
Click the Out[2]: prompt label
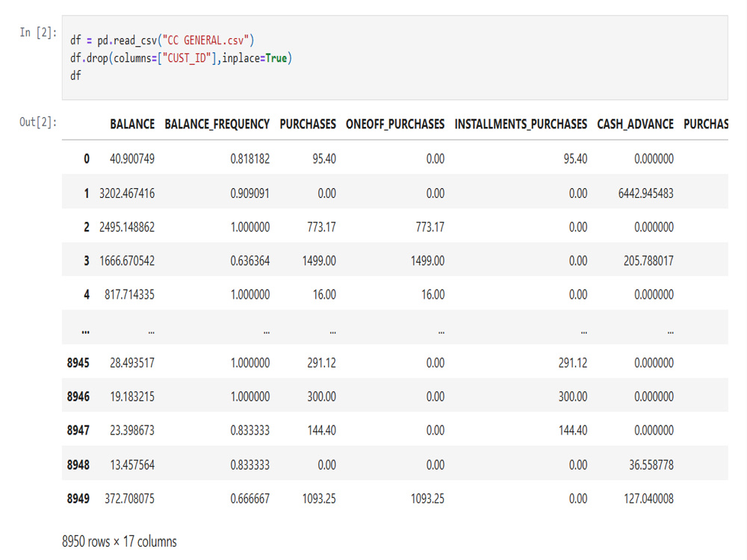[x=38, y=122]
